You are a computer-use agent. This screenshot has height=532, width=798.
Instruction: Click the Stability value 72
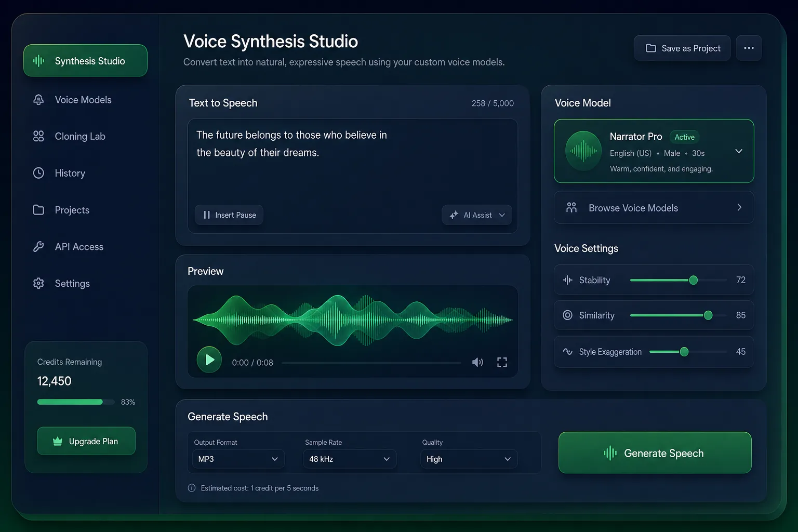pyautogui.click(x=741, y=280)
